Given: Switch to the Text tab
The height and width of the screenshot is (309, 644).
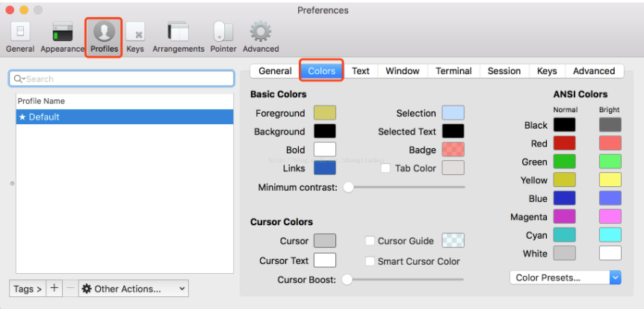Looking at the screenshot, I should pos(361,71).
